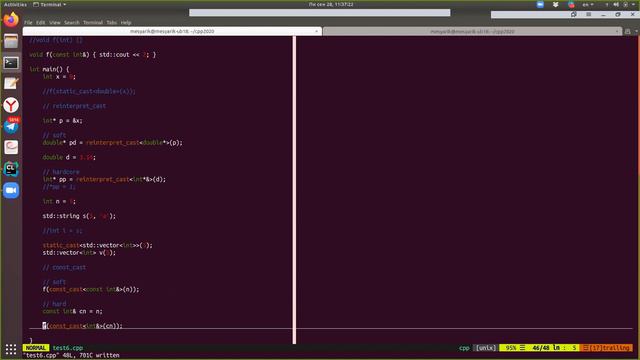Open the tab list dropdown arrow

coord(636,31)
